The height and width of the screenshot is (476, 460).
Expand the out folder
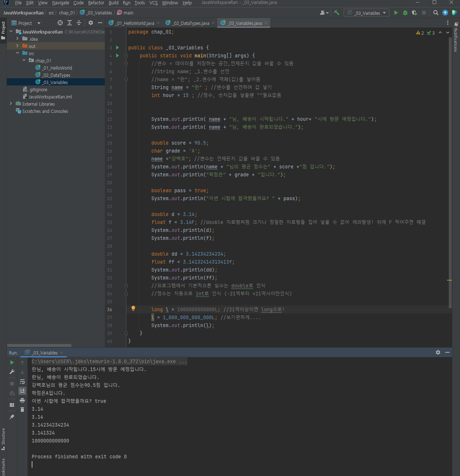click(17, 46)
